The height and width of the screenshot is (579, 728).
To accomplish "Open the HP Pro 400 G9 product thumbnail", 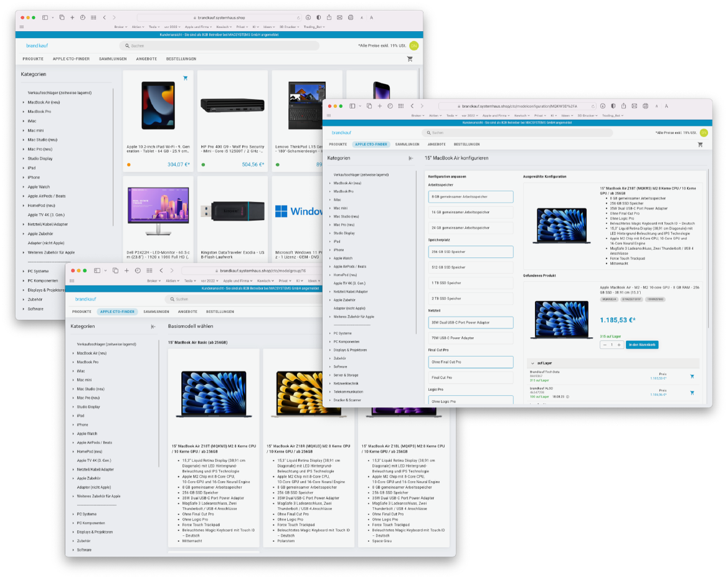I will (233, 105).
